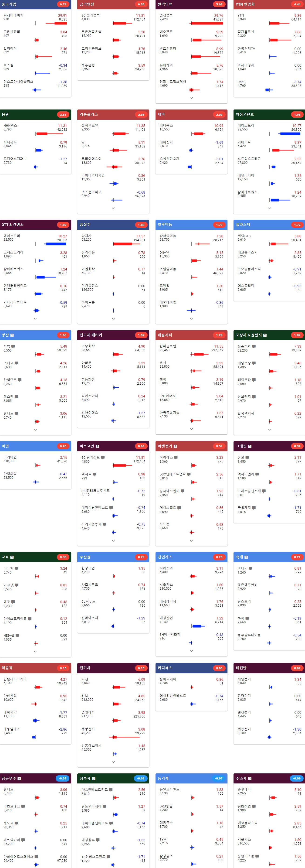This screenshot has width=305, height=868.
Task: Click the comment bubble beside 스페코
Action: [17, 363]
